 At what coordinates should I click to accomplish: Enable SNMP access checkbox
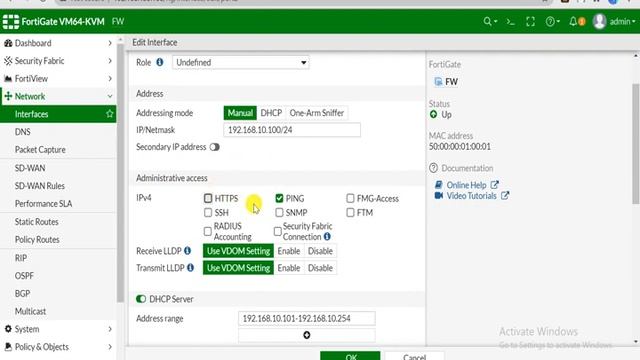point(279,212)
